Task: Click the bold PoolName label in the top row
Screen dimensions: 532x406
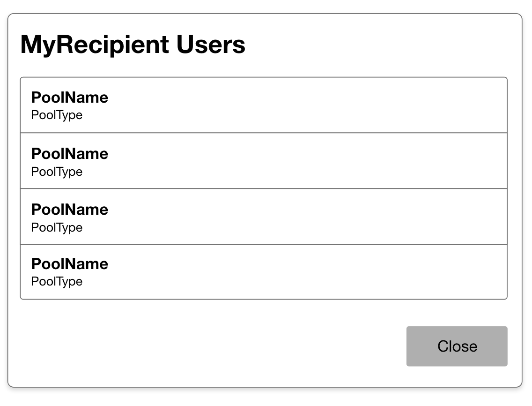Action: pos(69,98)
